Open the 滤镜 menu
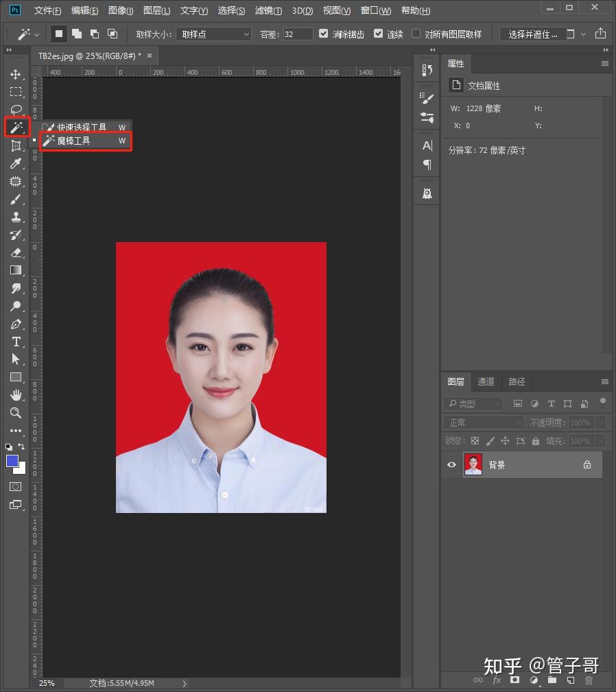The height and width of the screenshot is (692, 616). coord(268,10)
